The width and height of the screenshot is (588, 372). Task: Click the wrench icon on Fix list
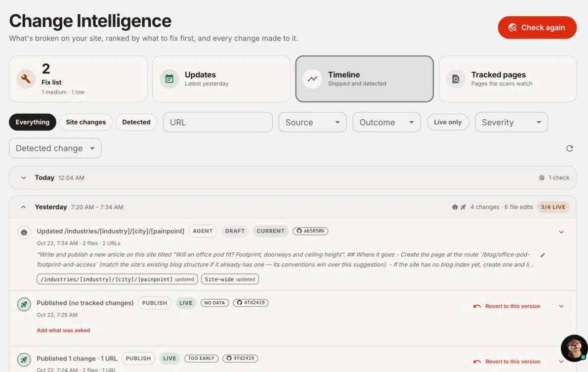click(26, 79)
